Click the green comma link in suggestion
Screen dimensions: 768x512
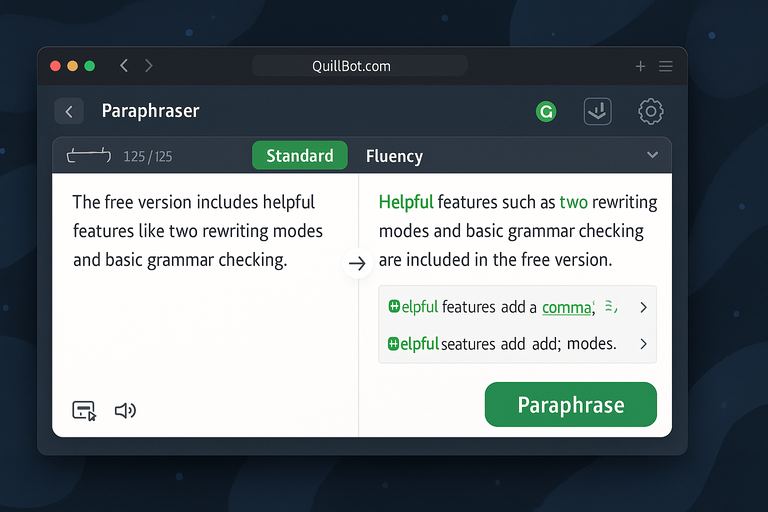567,307
